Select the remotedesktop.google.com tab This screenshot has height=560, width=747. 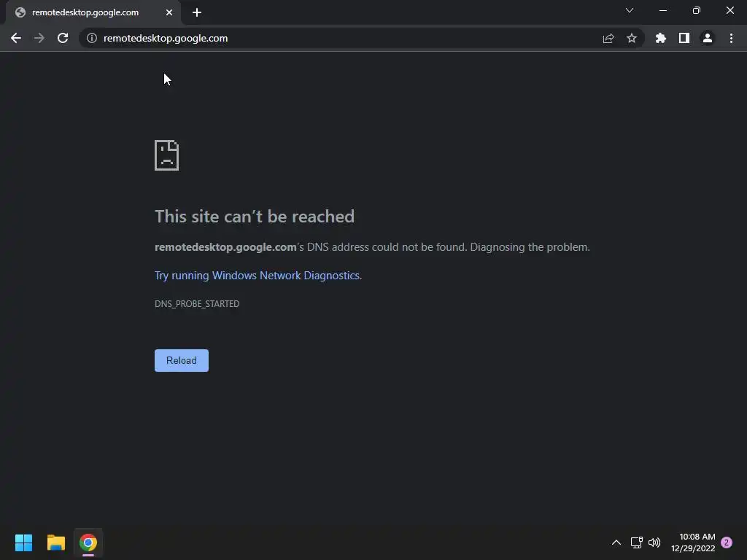coord(93,12)
